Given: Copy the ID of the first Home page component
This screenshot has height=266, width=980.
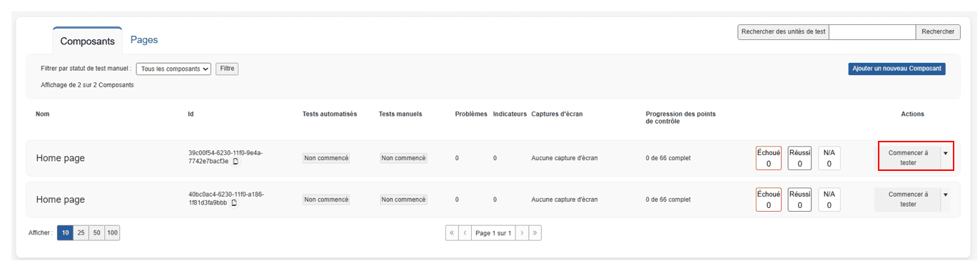Looking at the screenshot, I should click(x=236, y=162).
